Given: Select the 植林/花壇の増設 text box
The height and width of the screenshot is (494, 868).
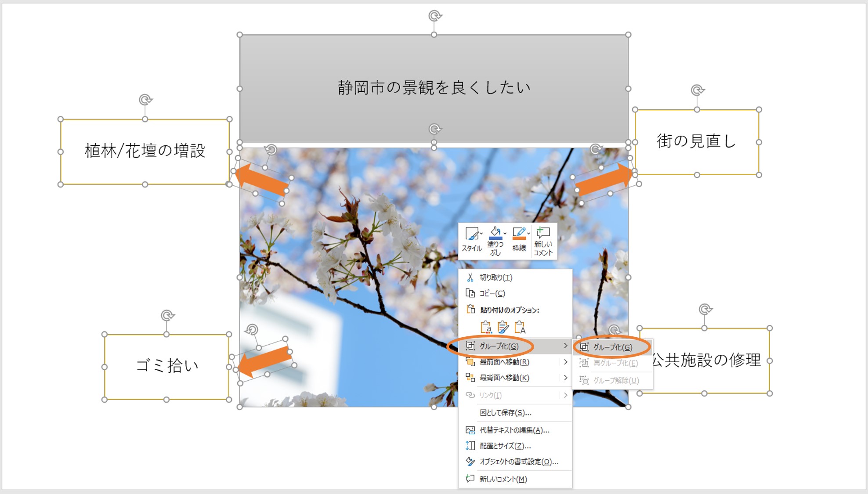Looking at the screenshot, I should click(x=145, y=151).
